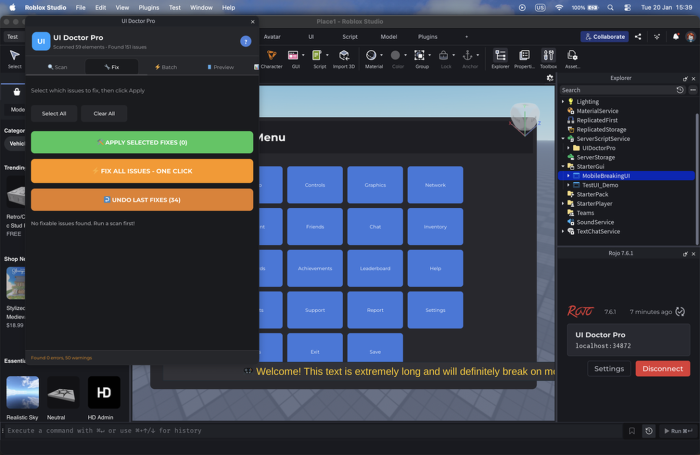Screen dimensions: 700x455
Task: Click the Collaborate button
Action: [605, 37]
